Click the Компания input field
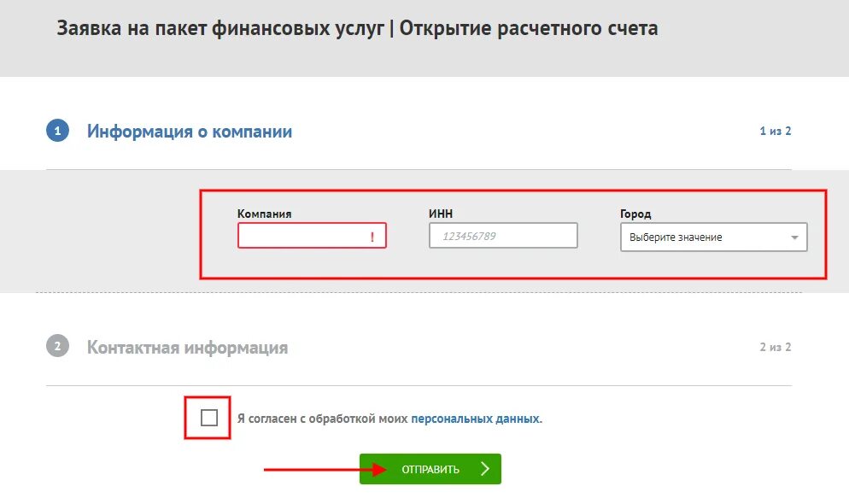 [x=312, y=236]
